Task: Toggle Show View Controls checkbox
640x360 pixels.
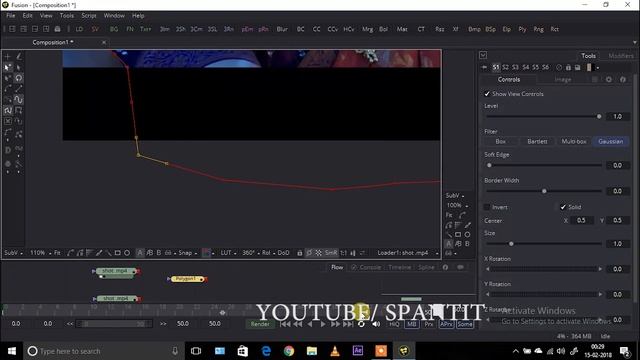Action: click(487, 94)
